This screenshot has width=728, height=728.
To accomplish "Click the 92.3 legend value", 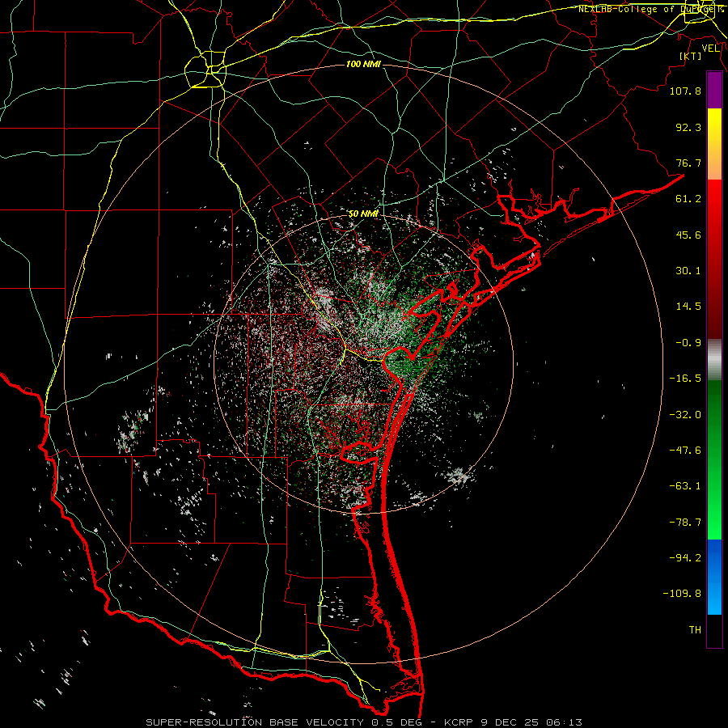I will click(x=688, y=127).
